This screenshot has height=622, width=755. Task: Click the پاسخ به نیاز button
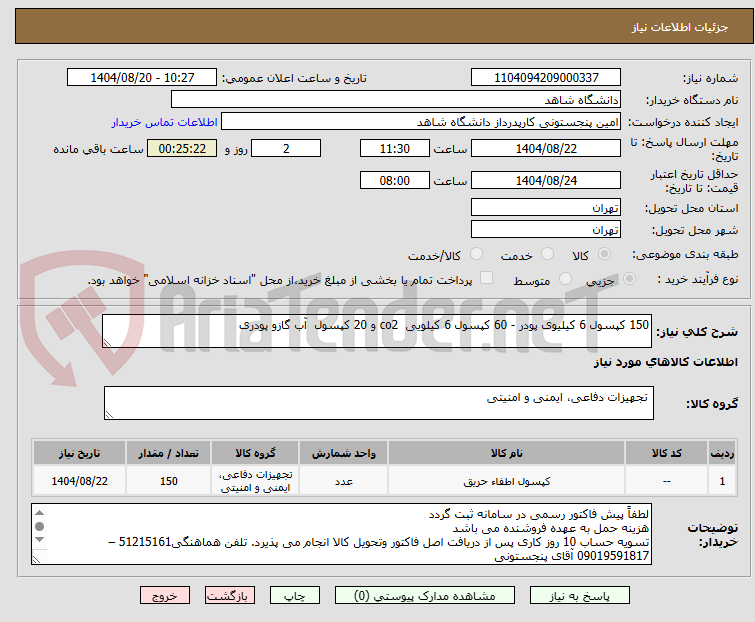(x=579, y=596)
